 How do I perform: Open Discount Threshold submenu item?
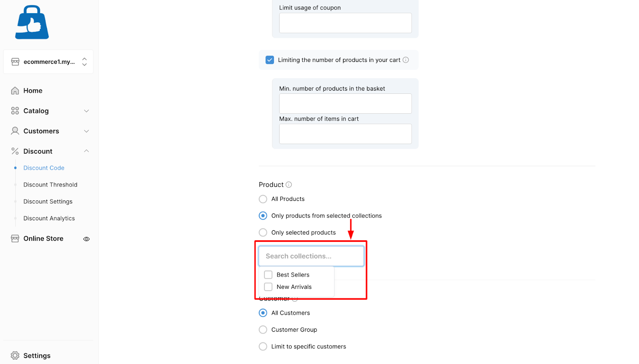pos(50,185)
